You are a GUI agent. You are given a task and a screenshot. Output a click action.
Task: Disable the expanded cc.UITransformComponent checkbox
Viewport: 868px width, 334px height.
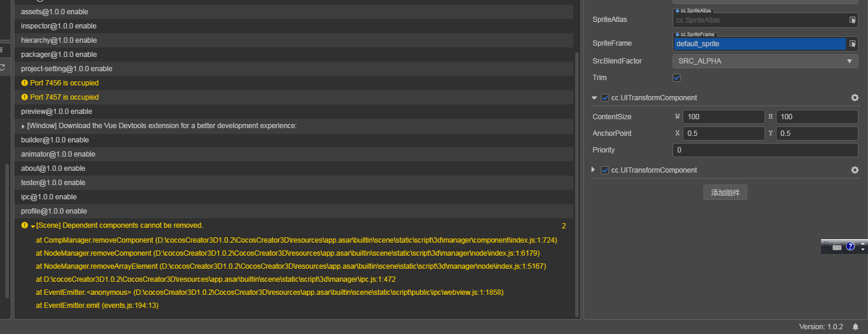pos(605,98)
